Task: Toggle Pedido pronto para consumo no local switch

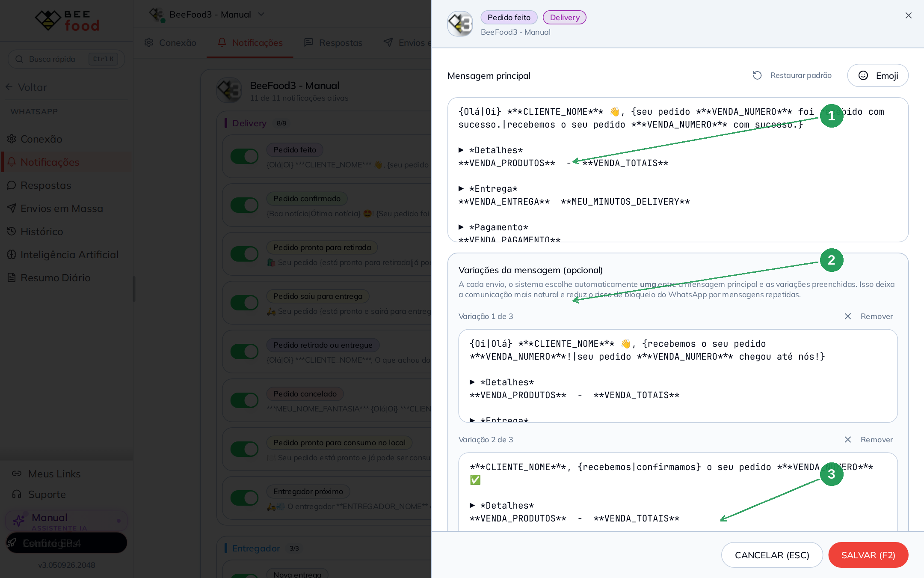Action: (245, 449)
